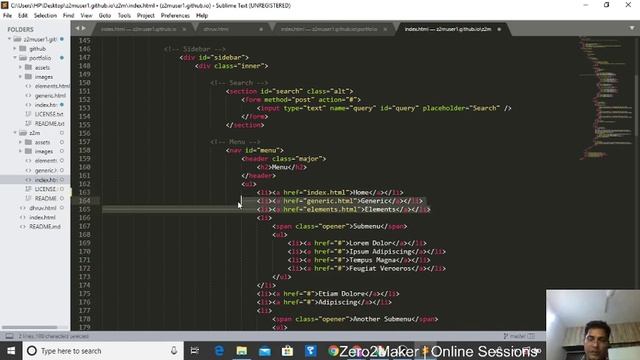Click the Windows search box

tap(102, 351)
